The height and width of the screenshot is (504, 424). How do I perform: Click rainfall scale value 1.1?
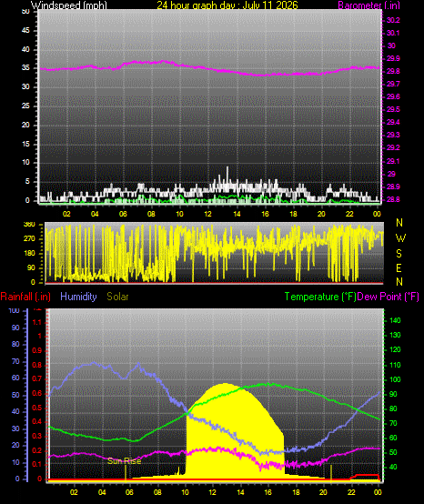click(37, 322)
